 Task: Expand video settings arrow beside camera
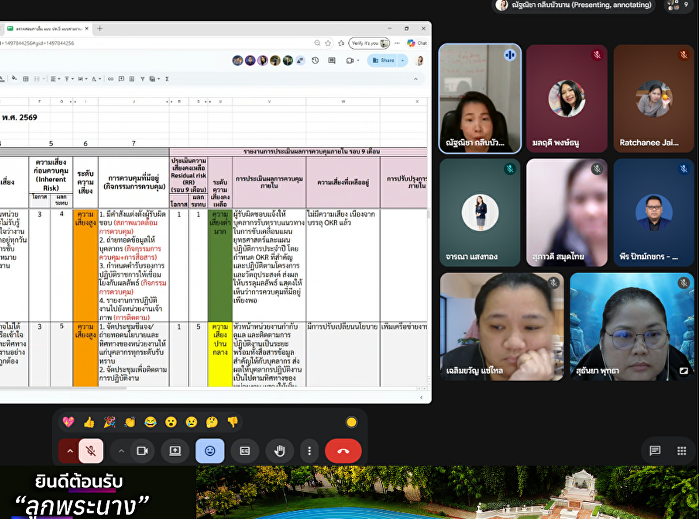[x=121, y=451]
